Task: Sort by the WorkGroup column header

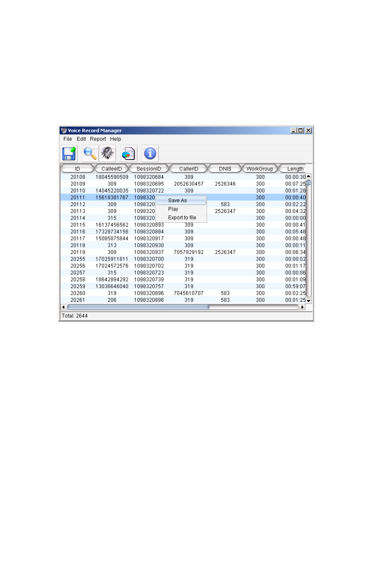Action: (x=260, y=169)
